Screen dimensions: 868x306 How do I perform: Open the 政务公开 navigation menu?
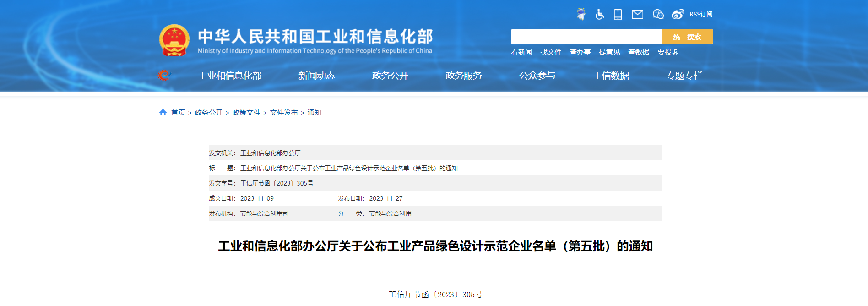coord(390,76)
